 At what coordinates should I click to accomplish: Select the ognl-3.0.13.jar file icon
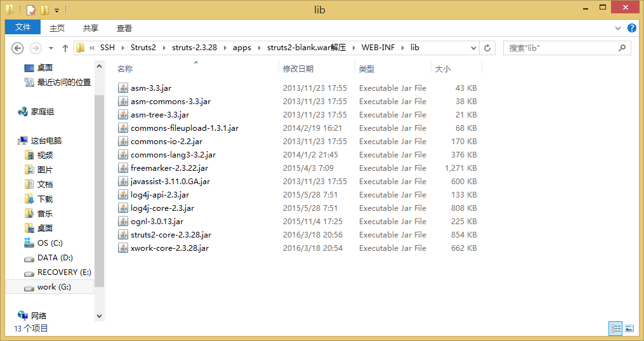pos(123,221)
